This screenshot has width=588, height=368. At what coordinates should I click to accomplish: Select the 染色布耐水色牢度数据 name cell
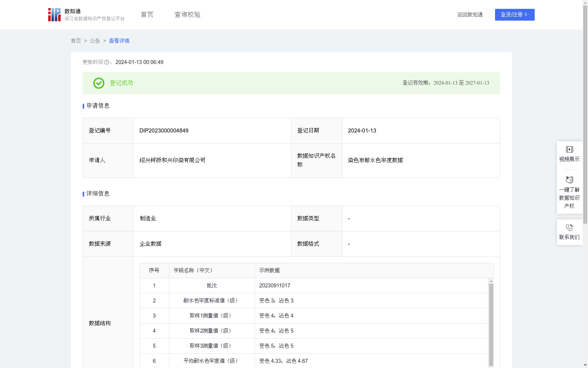(x=421, y=160)
